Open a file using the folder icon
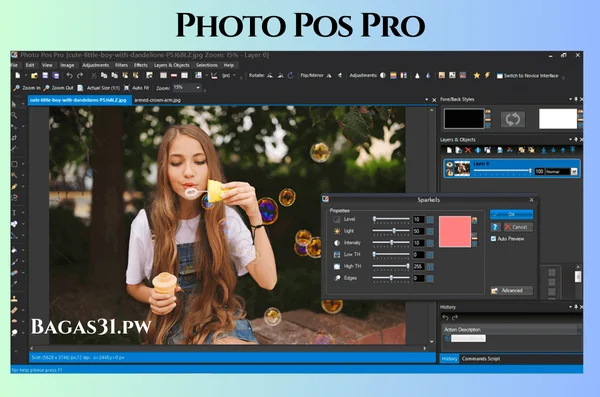 pos(34,75)
